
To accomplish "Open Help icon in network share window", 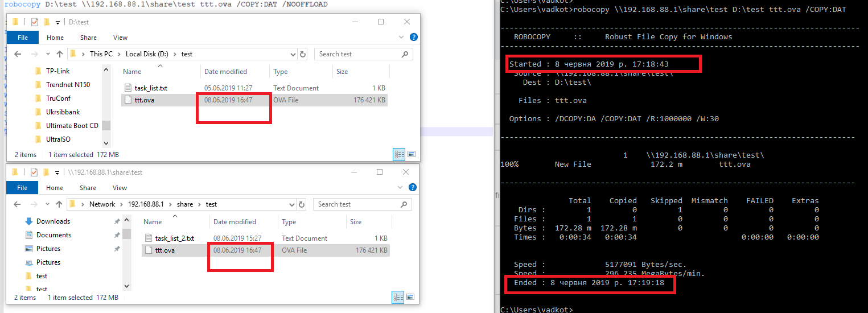I will pos(414,187).
